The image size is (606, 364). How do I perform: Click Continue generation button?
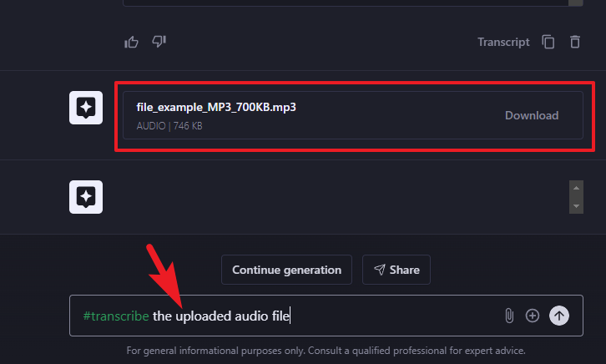(x=286, y=270)
